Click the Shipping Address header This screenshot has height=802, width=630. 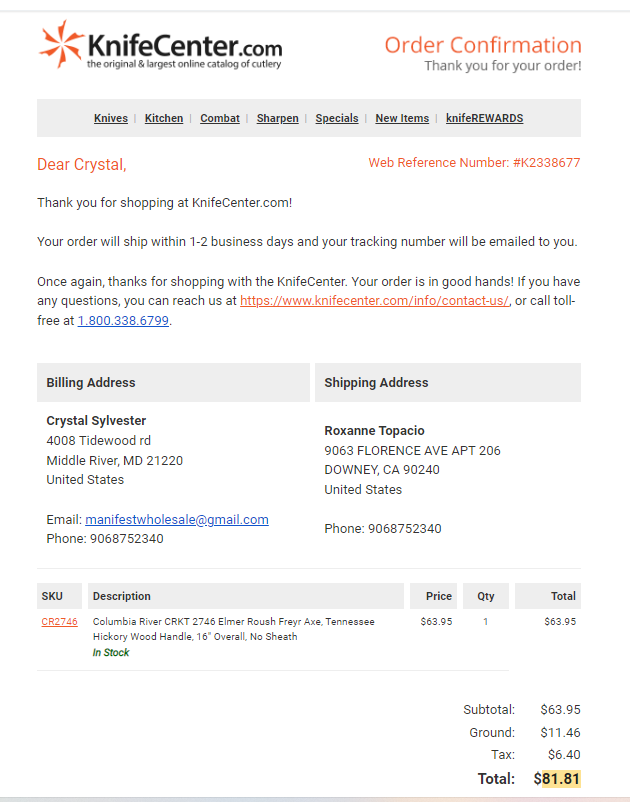point(448,383)
